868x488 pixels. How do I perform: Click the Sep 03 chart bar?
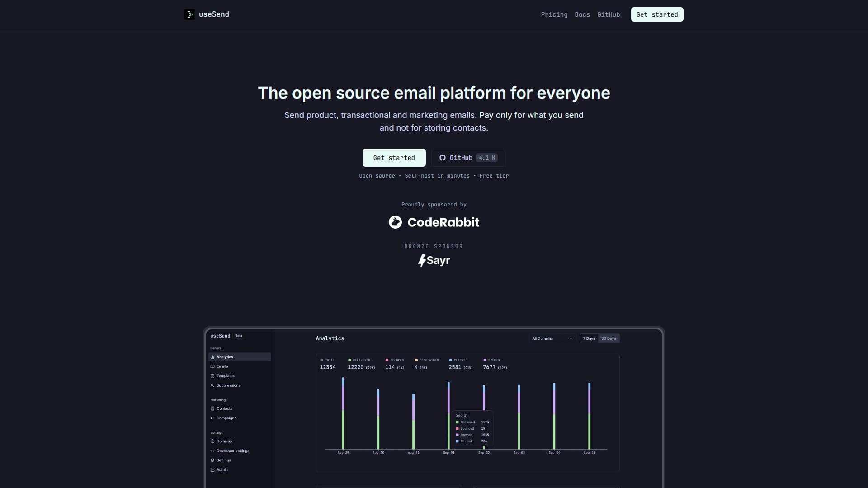[519, 417]
